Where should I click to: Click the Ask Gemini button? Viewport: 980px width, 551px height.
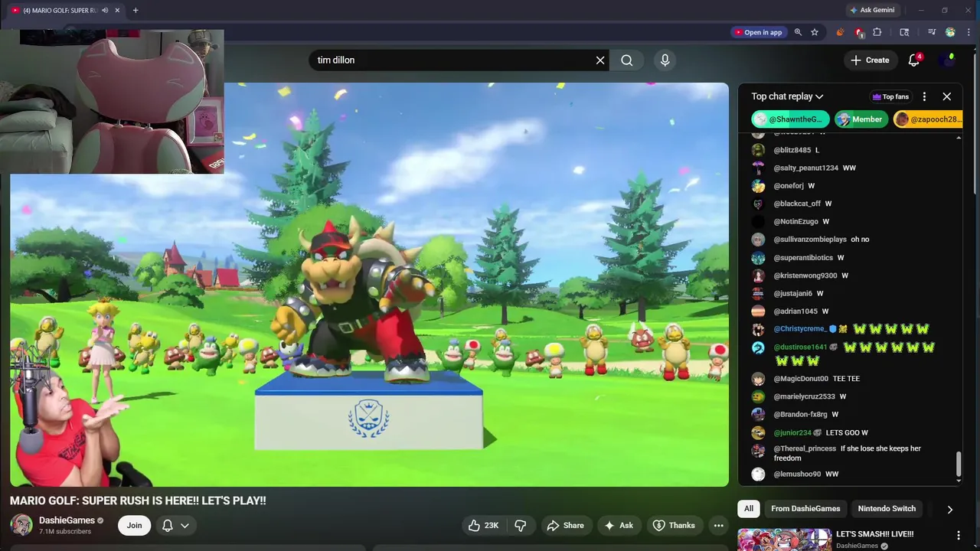coord(872,10)
